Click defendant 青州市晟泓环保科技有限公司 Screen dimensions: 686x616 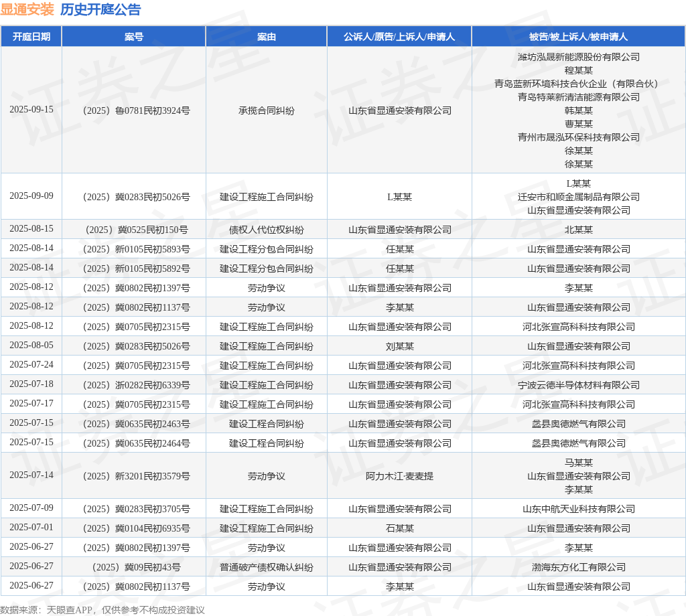point(578,137)
